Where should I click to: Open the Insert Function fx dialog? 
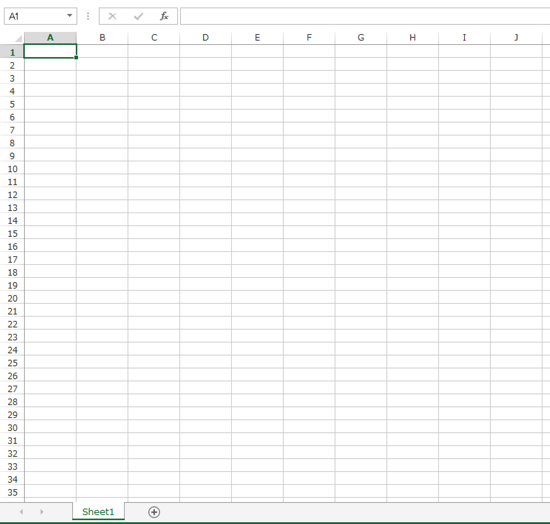[x=164, y=16]
